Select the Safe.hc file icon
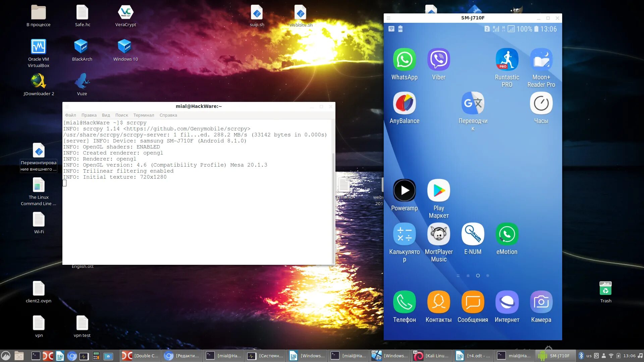644x362 pixels. [82, 16]
